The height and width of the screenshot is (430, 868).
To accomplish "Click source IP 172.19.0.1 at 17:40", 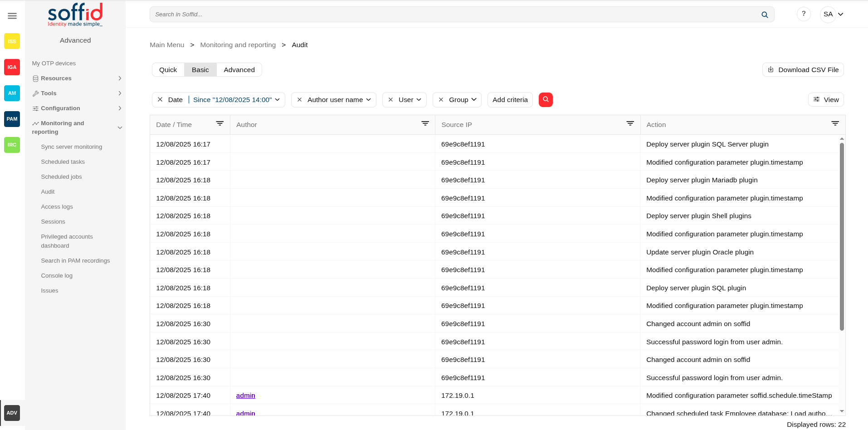I will [x=458, y=396].
